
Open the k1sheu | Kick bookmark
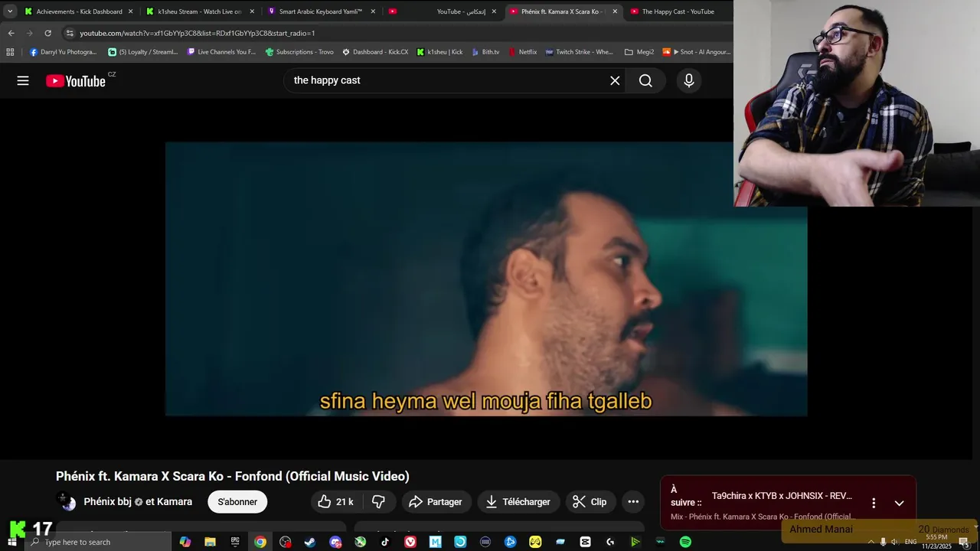tap(439, 52)
